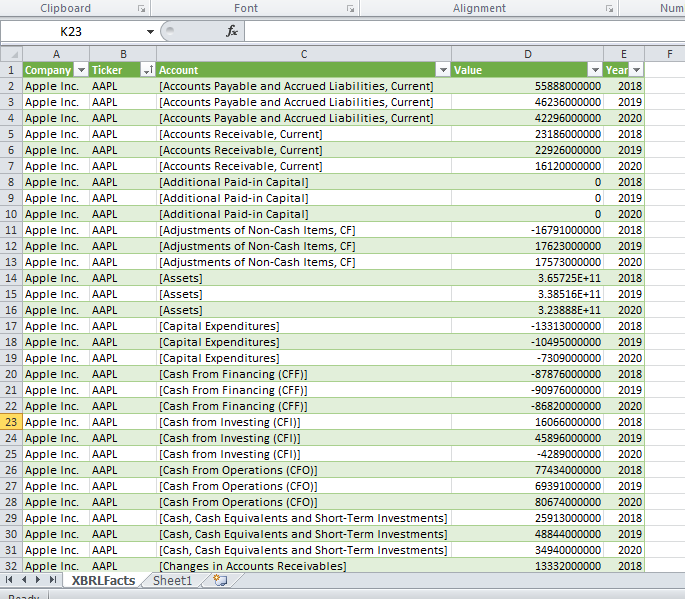Image resolution: width=685 pixels, height=599 pixels.
Task: Switch to the XBRLFacts sheet tab
Action: coord(104,580)
